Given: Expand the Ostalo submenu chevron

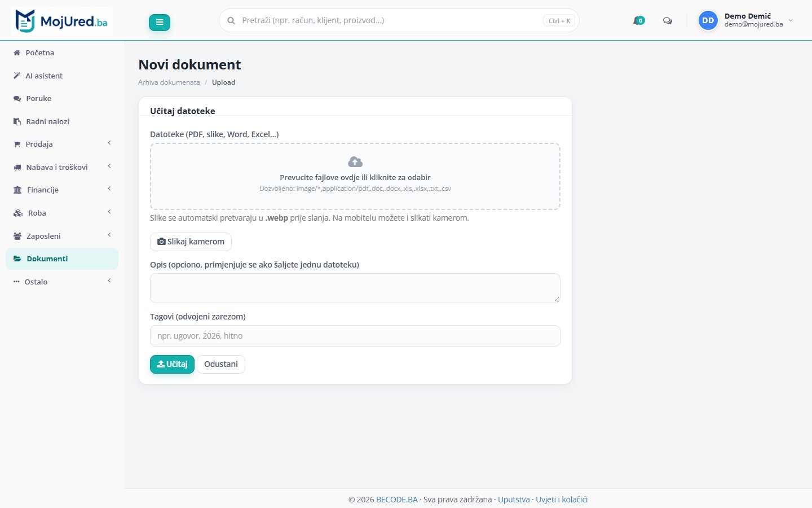Looking at the screenshot, I should [x=109, y=281].
